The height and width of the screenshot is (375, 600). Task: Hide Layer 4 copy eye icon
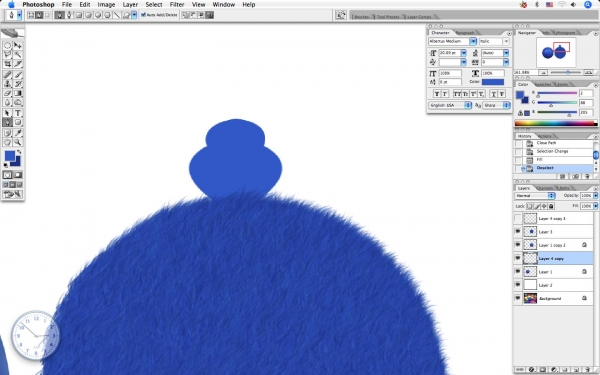pyautogui.click(x=518, y=258)
